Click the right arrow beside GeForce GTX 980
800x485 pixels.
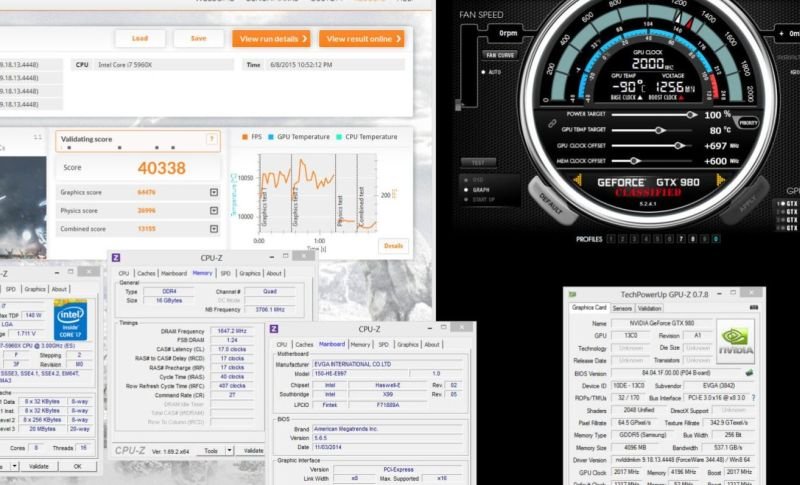(x=721, y=180)
